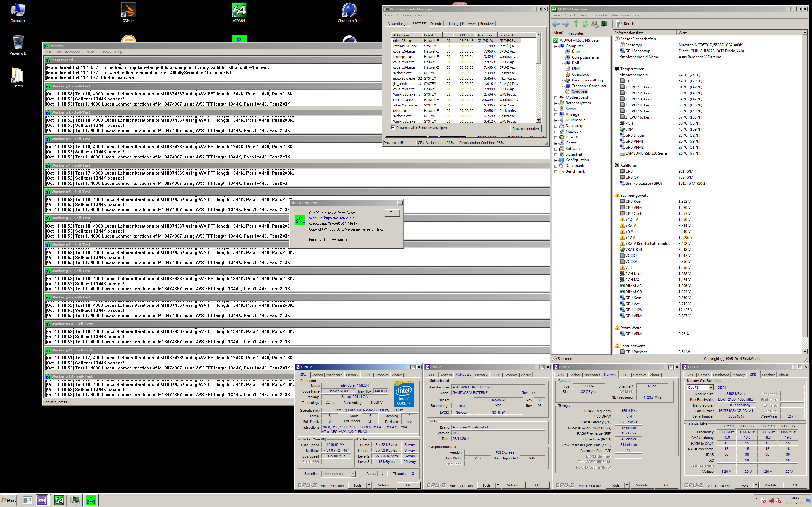Screen dimensions: 812x507
Task: Click the 'Prozess beenden' button
Action: [x=525, y=129]
